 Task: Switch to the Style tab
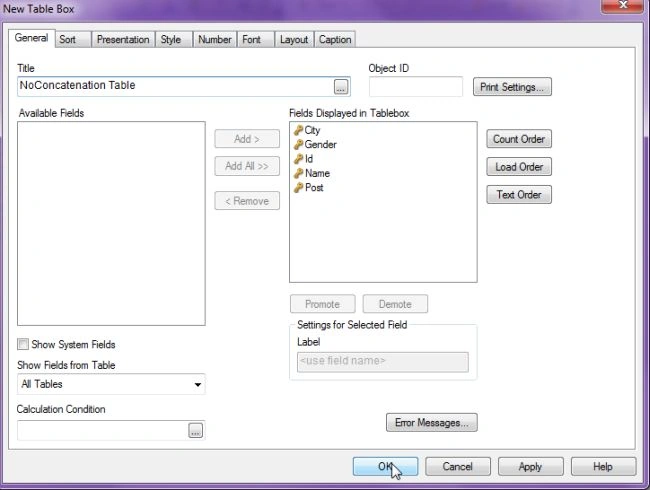click(173, 40)
